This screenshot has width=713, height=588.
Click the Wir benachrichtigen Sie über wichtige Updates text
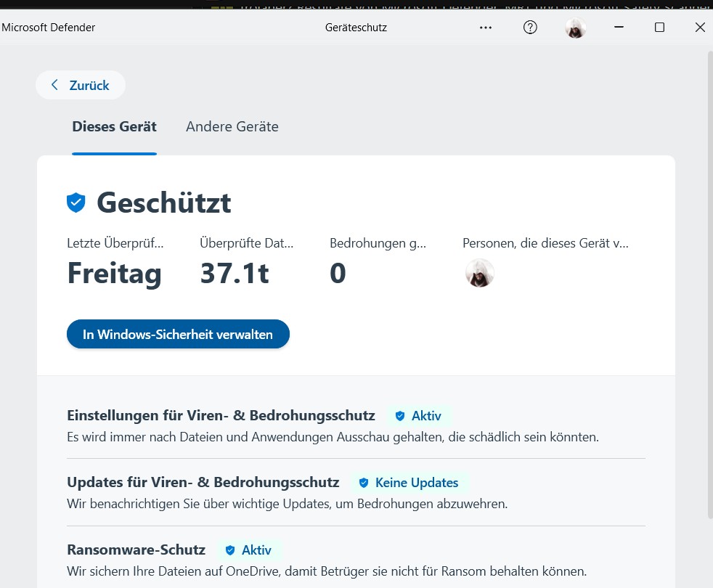coord(288,504)
